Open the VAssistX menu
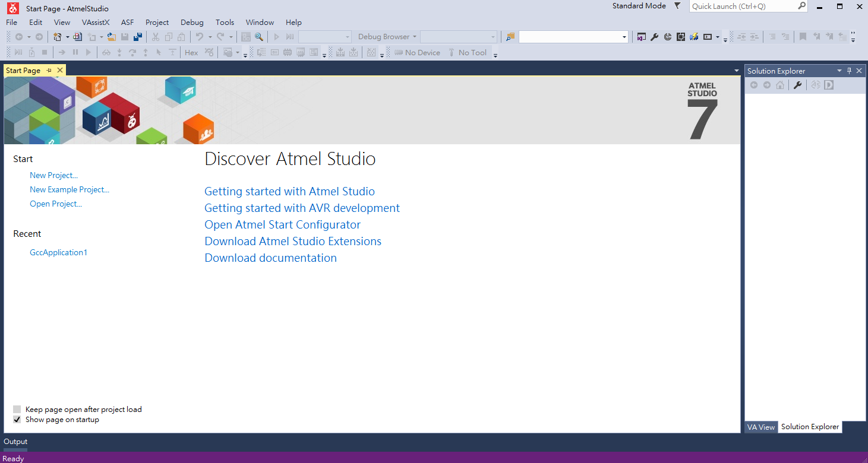868x463 pixels. point(96,22)
